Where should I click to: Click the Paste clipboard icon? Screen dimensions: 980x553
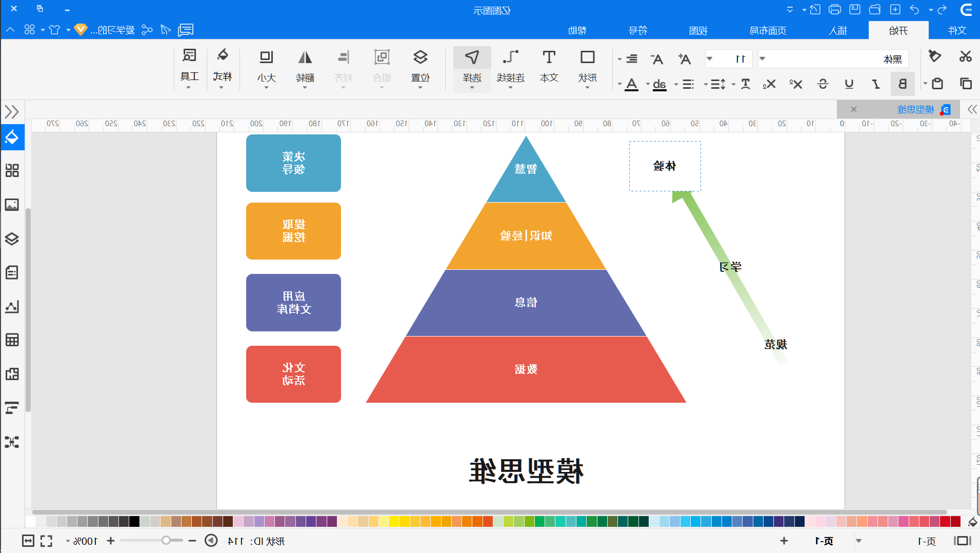point(937,83)
